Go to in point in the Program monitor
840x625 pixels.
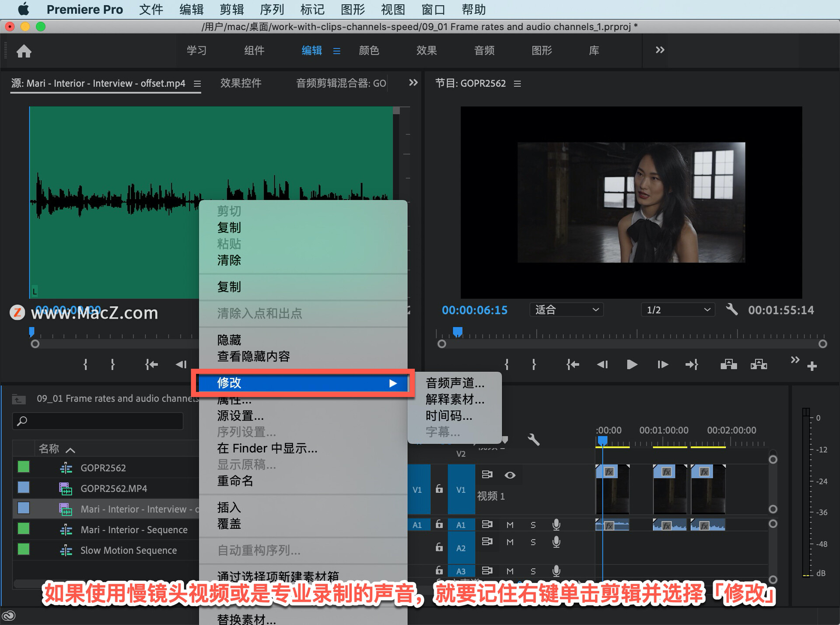[572, 365]
